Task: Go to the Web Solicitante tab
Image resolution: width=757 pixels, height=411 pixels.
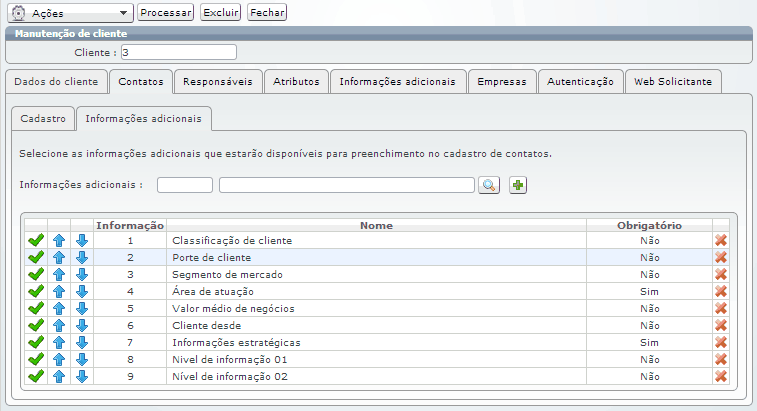Action: pos(672,82)
